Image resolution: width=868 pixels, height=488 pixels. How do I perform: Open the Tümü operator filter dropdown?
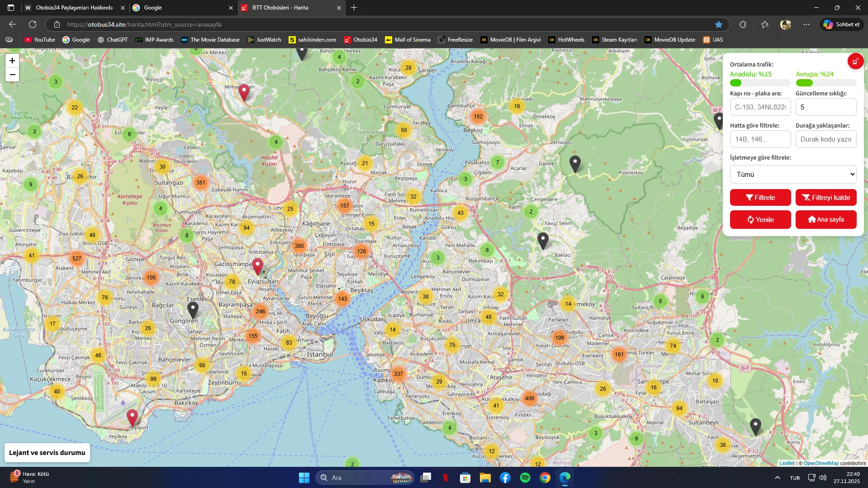792,174
